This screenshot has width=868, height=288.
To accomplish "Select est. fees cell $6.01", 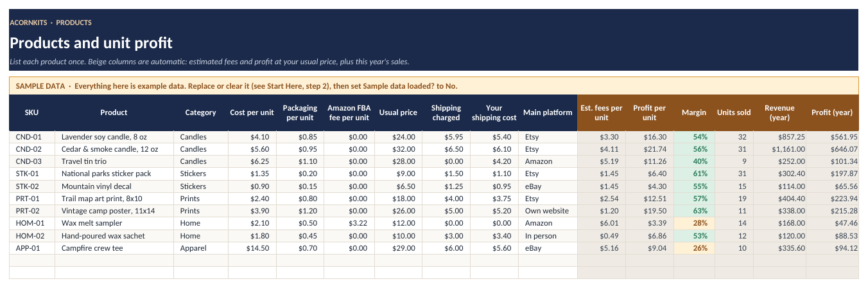I will click(602, 223).
